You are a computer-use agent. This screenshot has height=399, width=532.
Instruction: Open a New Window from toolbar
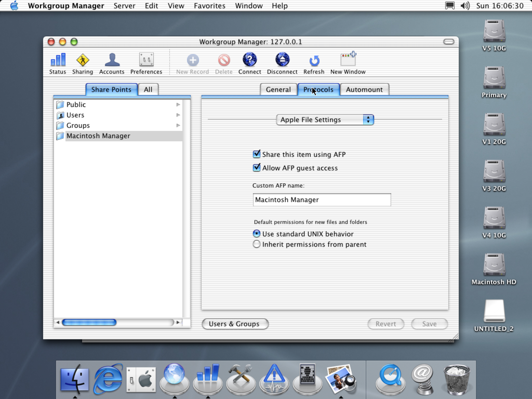pos(348,63)
